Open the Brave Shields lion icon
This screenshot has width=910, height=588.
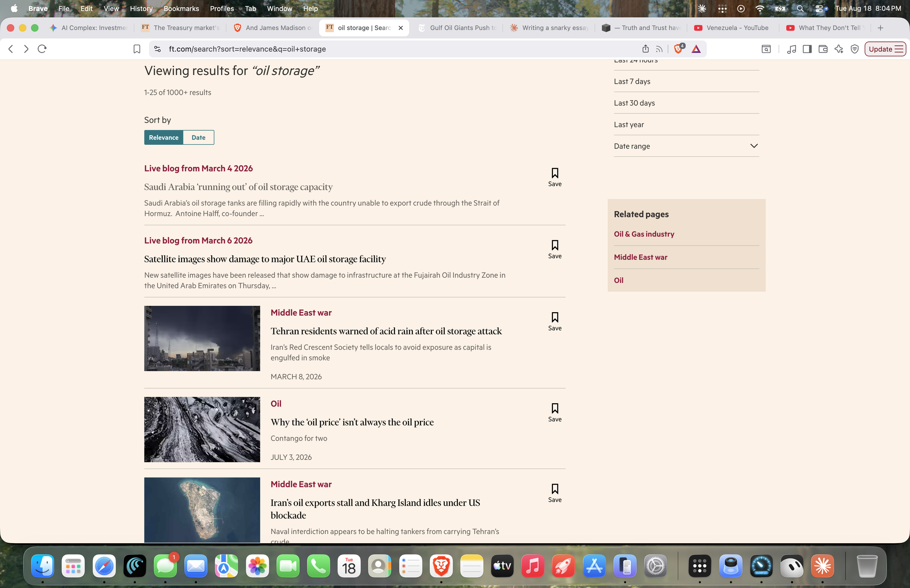[678, 49]
